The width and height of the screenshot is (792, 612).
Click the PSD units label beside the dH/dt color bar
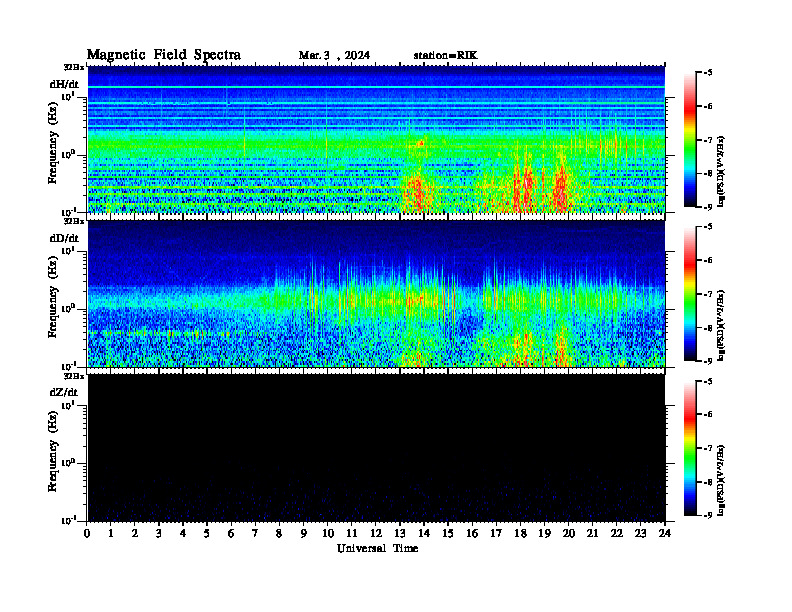tap(722, 171)
